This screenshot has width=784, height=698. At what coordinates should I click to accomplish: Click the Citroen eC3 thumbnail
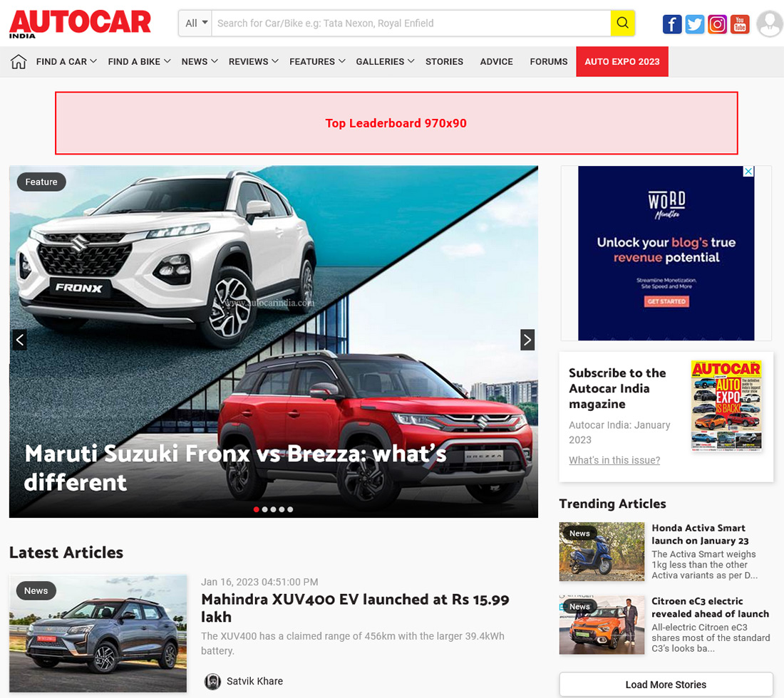point(602,625)
